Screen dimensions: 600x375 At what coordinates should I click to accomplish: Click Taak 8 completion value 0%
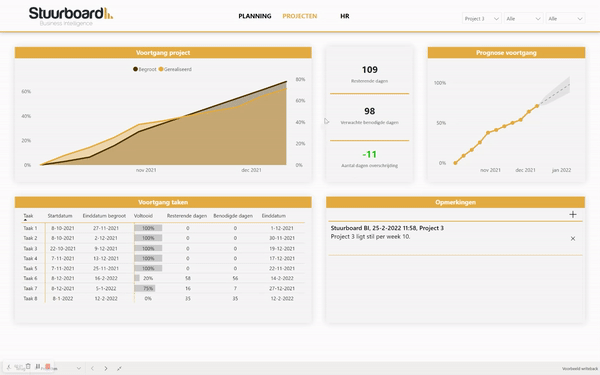point(148,298)
